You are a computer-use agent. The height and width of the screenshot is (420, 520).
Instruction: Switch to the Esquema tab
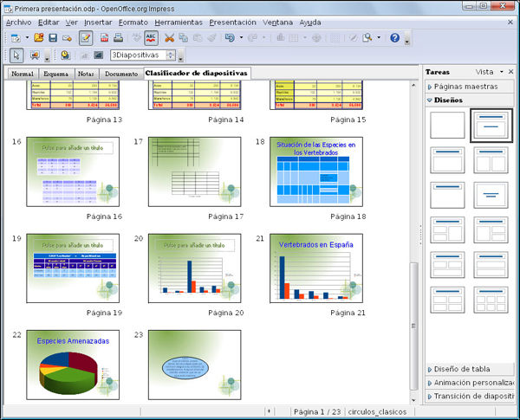(56, 74)
